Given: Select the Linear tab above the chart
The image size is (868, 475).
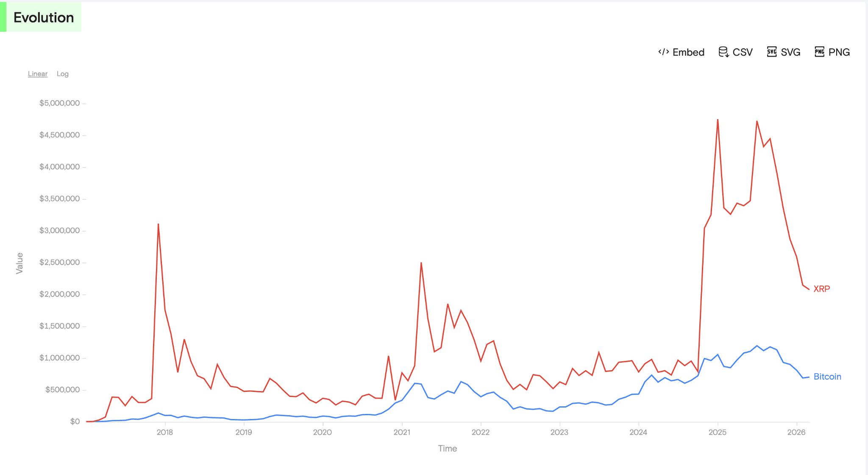Looking at the screenshot, I should click(38, 73).
